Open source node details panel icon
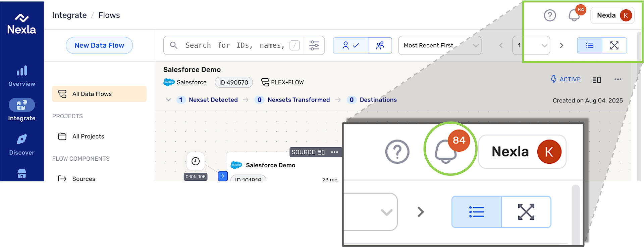Viewport: 644px width, 247px height. 321,152
